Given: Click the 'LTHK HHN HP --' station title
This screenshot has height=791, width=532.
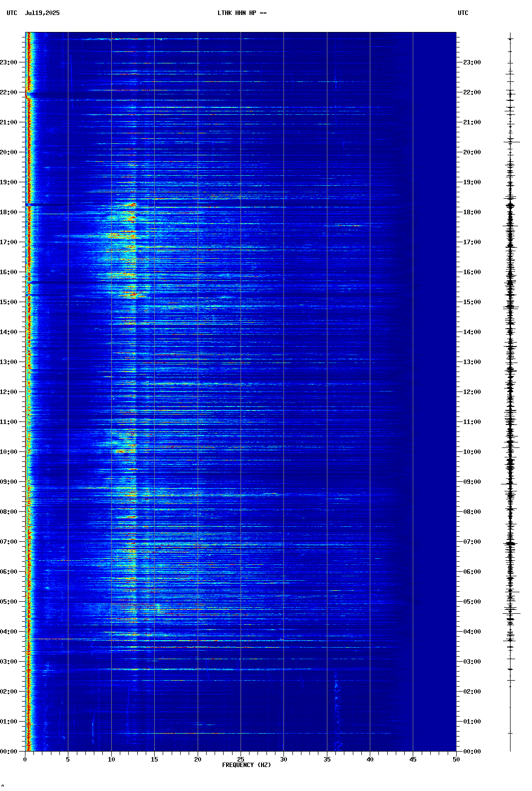Looking at the screenshot, I should 242,13.
